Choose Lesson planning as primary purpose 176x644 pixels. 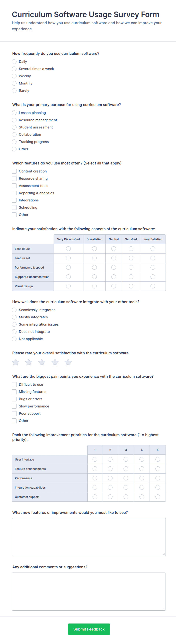tap(14, 113)
